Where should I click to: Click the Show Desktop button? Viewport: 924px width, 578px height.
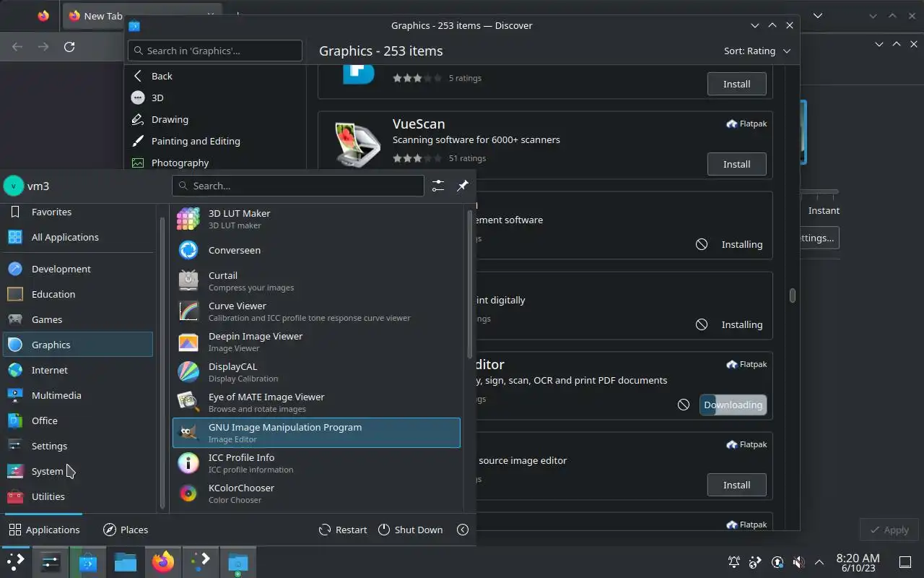905,562
